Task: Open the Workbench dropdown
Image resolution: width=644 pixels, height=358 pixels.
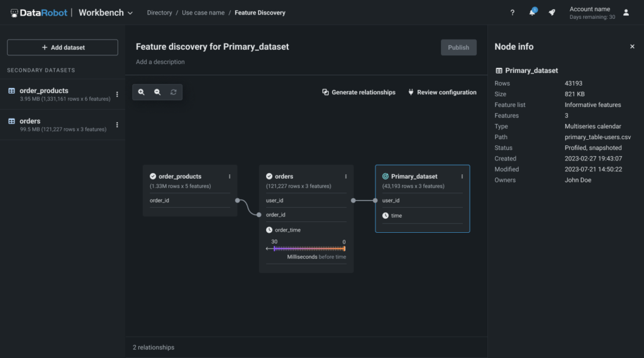Action: click(106, 13)
